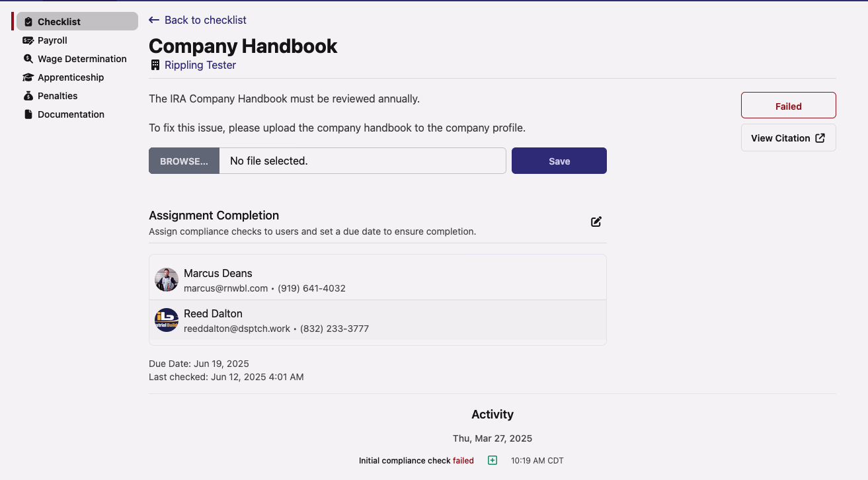Viewport: 868px width, 480px height.
Task: Open the Checklist sidebar item
Action: coord(77,21)
